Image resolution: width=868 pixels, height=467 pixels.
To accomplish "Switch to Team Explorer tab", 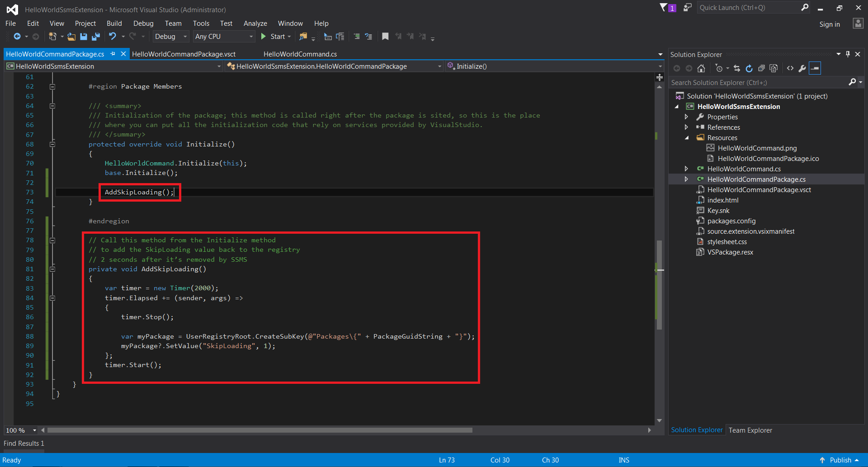I will pyautogui.click(x=750, y=430).
